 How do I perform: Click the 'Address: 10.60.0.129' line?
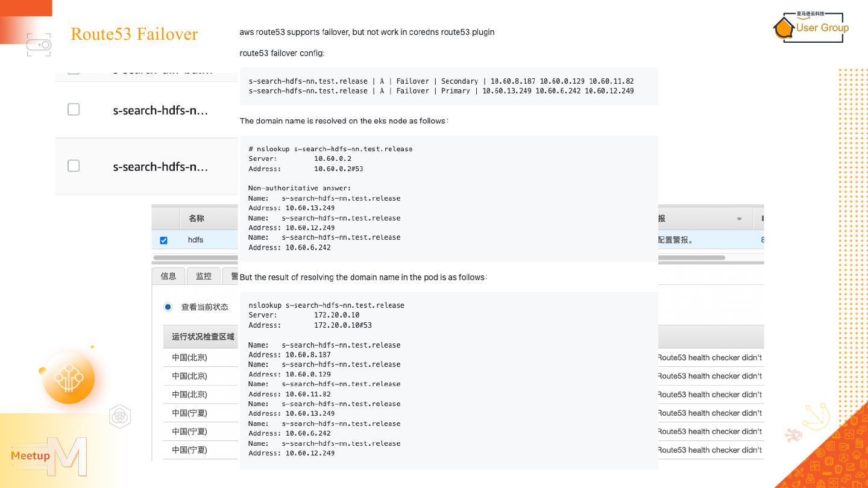coord(289,374)
